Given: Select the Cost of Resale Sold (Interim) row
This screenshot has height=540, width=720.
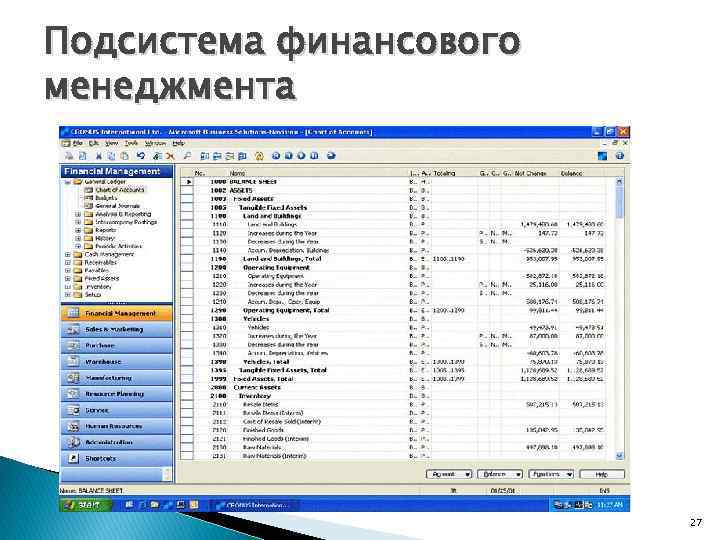Looking at the screenshot, I should 393,422.
